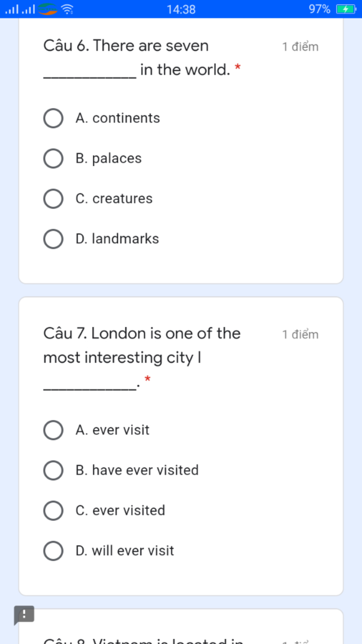Tap the battery charging icon
The image size is (362, 644).
pyautogui.click(x=346, y=9)
